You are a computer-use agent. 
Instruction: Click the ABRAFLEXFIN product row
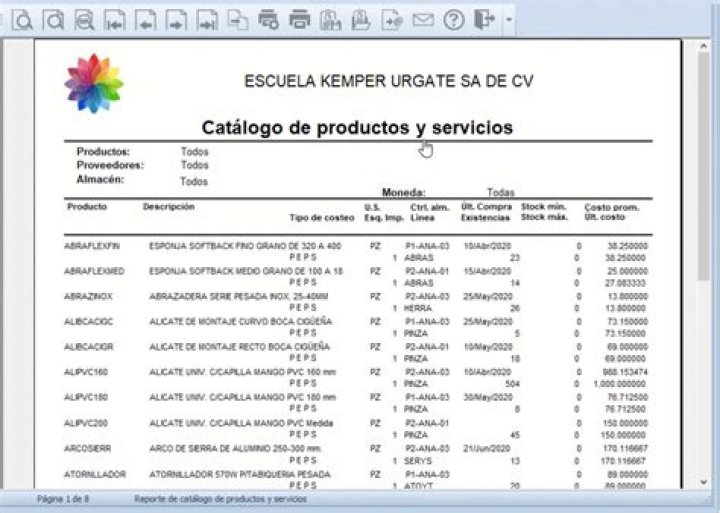[x=92, y=245]
